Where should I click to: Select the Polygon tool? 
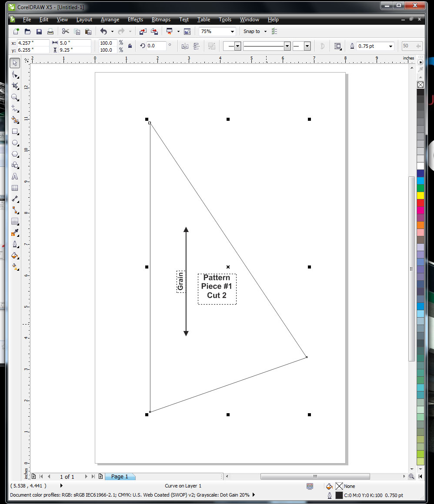(x=15, y=154)
